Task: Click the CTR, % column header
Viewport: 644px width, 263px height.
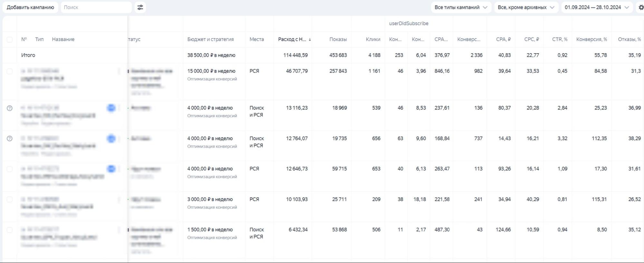Action: click(560, 39)
